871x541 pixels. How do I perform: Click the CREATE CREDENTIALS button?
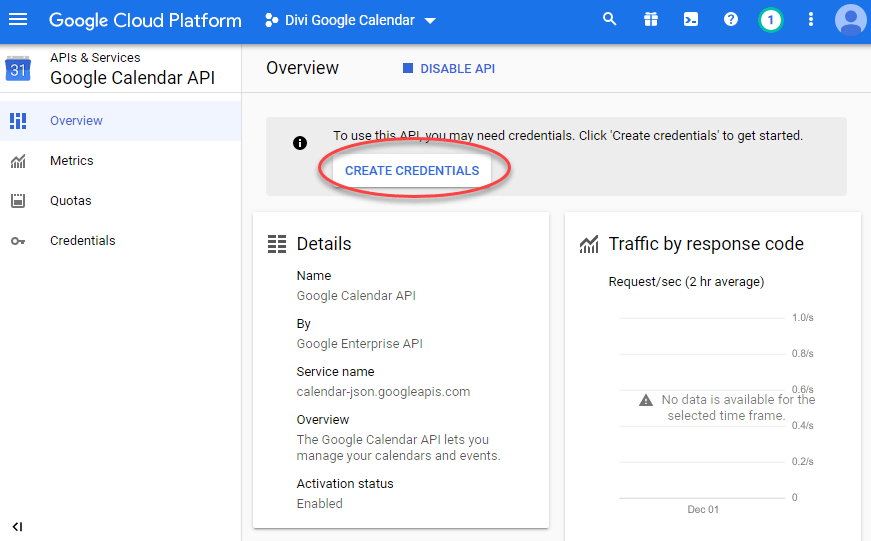(412, 171)
